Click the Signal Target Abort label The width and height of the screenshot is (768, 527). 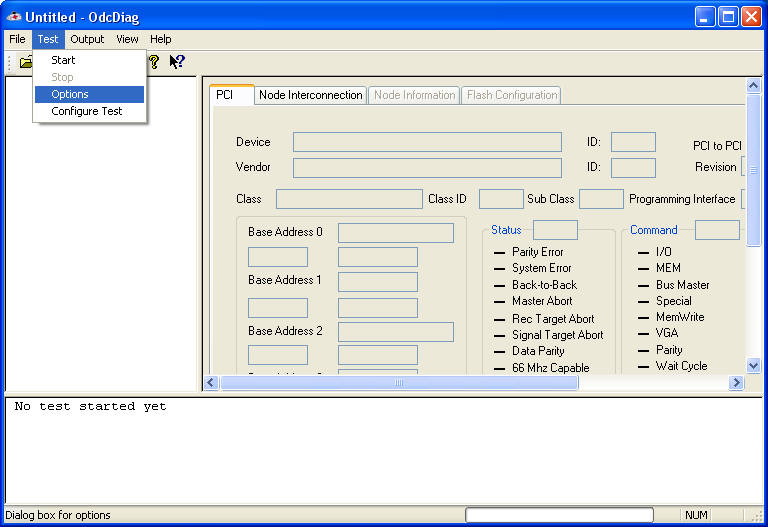(558, 335)
